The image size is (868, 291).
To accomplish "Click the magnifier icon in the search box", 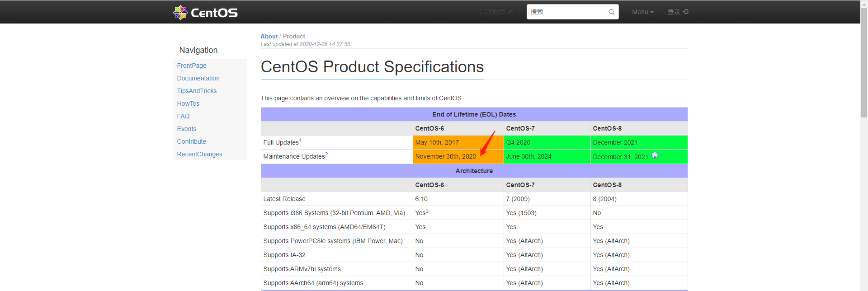I will coord(611,12).
